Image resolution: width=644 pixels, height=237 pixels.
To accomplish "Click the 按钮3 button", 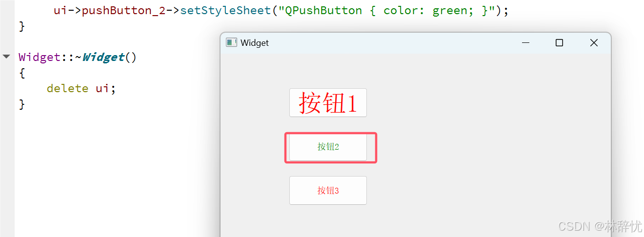I will click(x=328, y=190).
